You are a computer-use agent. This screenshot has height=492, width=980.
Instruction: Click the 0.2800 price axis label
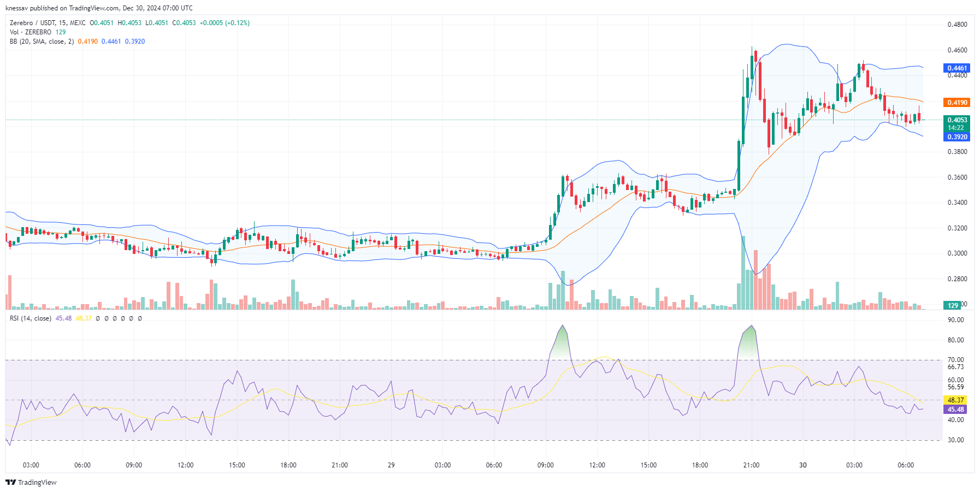pyautogui.click(x=957, y=279)
